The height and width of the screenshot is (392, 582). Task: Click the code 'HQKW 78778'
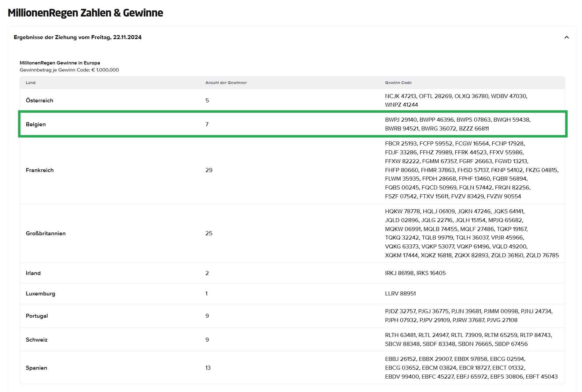click(402, 211)
